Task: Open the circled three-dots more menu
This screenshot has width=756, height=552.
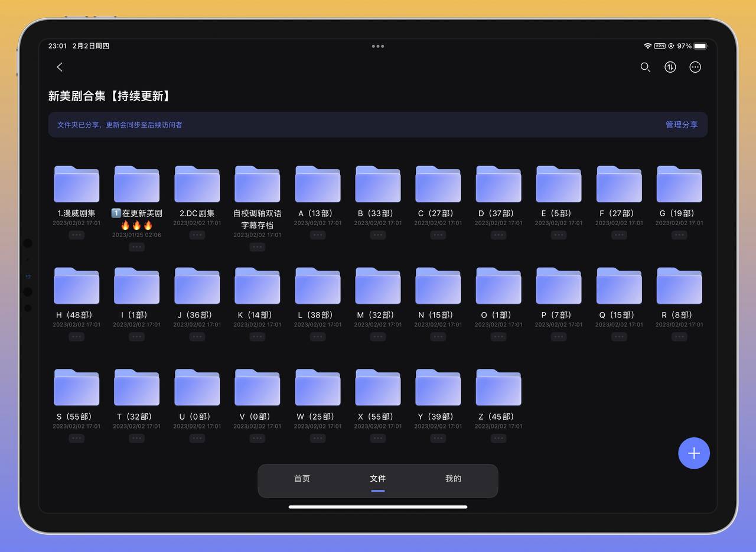Action: pyautogui.click(x=695, y=67)
